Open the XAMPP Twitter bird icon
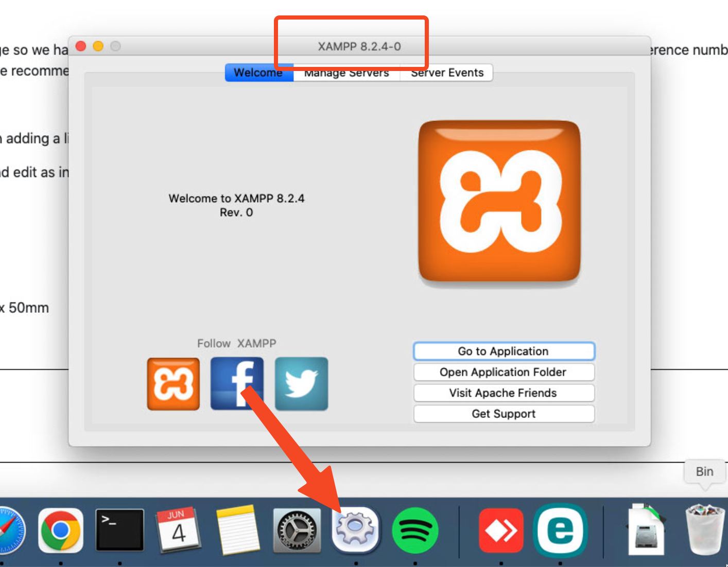Viewport: 728px width, 567px height. 301,384
